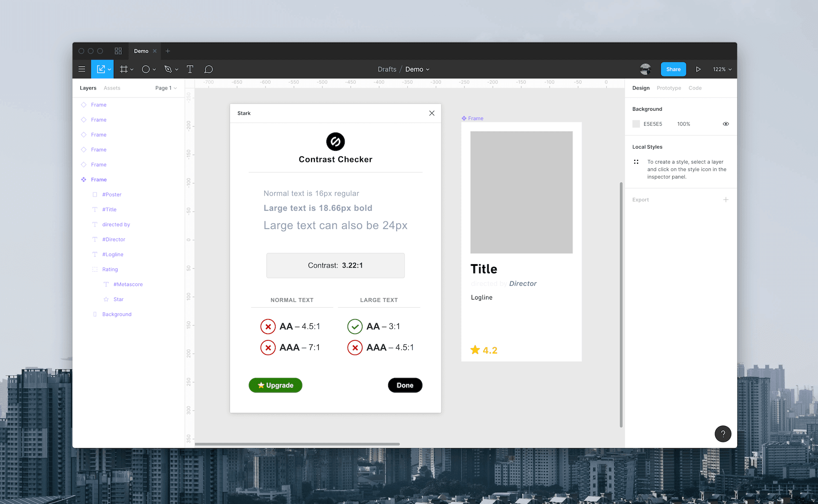
Task: Click the E5E5E5 background color swatch
Action: click(636, 124)
